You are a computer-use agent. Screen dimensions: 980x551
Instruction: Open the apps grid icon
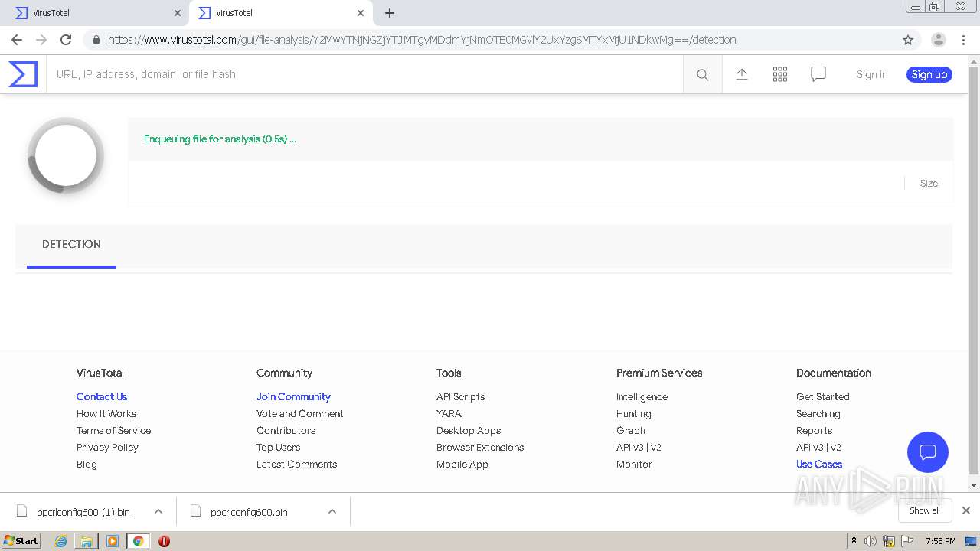[780, 74]
